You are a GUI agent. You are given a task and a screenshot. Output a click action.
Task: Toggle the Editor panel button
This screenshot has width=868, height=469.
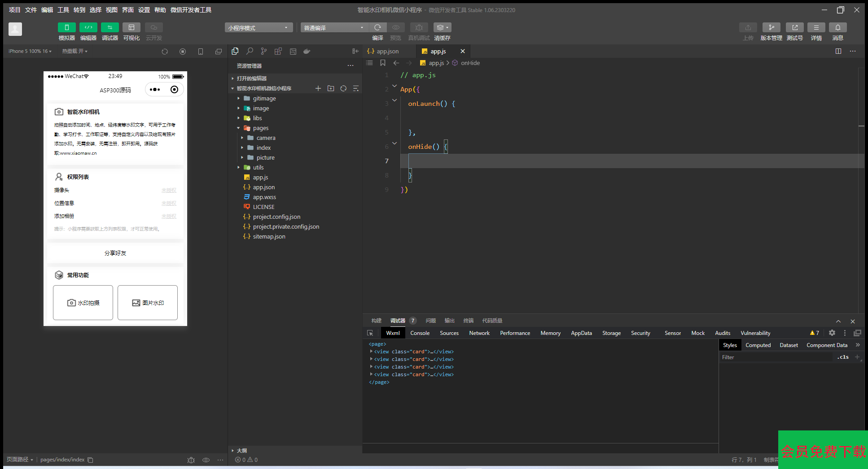coord(88,28)
